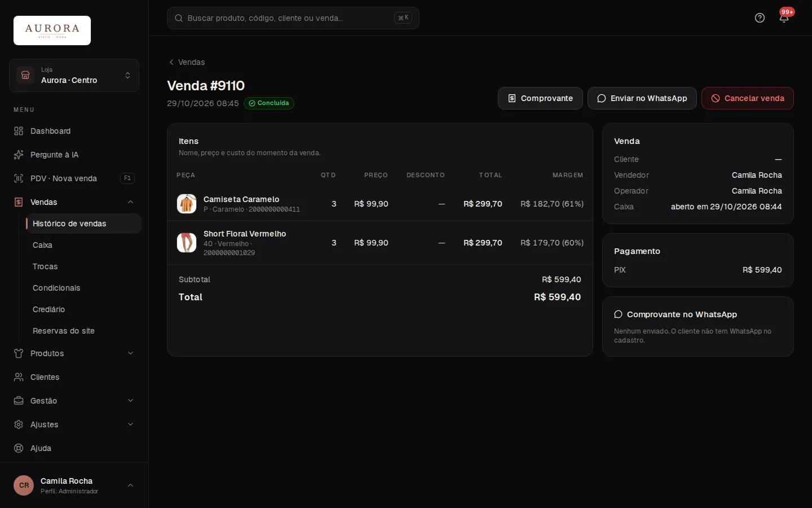The height and width of the screenshot is (508, 812).
Task: Click the Ajuda lifebuoy icon
Action: [19, 448]
